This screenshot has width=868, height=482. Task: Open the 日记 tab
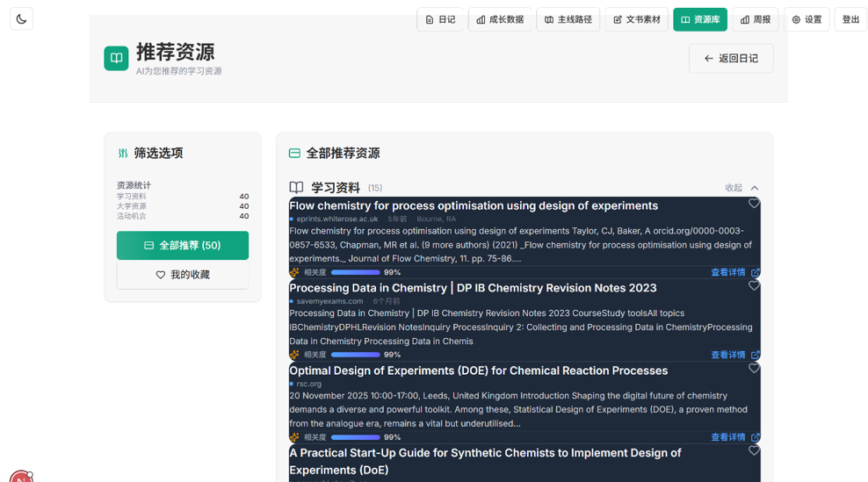(x=440, y=19)
